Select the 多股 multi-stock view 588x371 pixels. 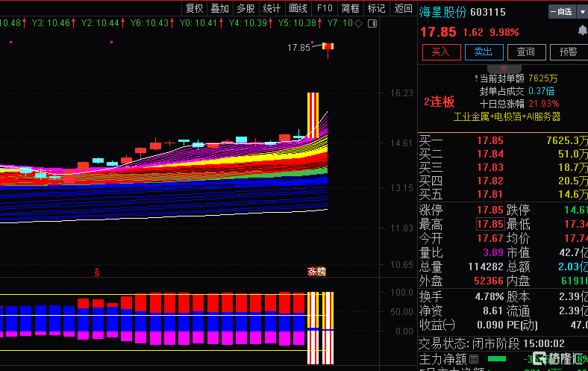click(245, 8)
